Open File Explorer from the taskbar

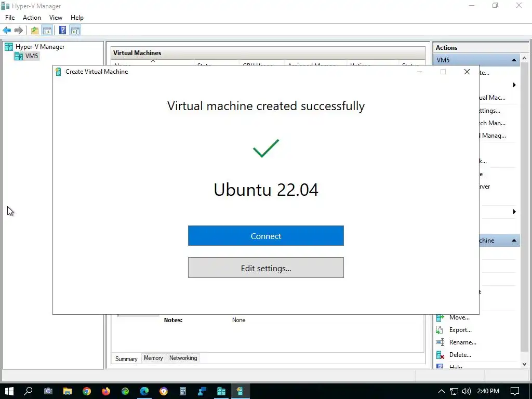tap(68, 391)
